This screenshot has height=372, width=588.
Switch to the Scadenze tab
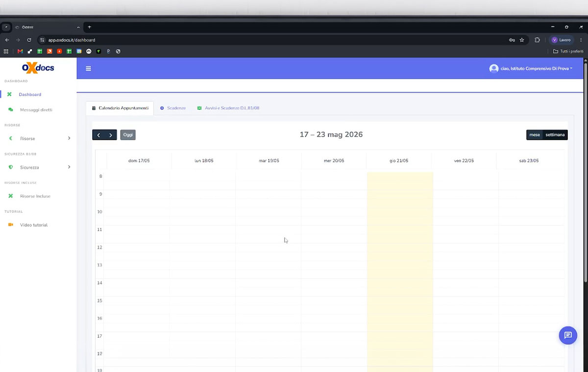coord(173,108)
